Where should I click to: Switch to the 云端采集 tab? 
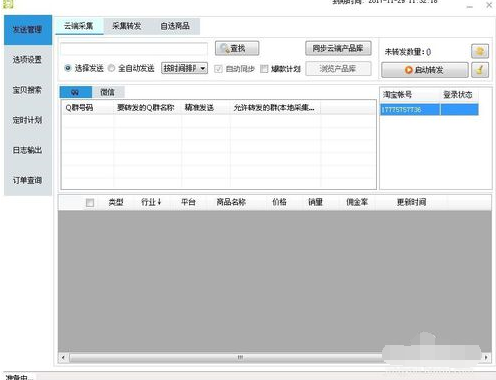click(x=79, y=26)
